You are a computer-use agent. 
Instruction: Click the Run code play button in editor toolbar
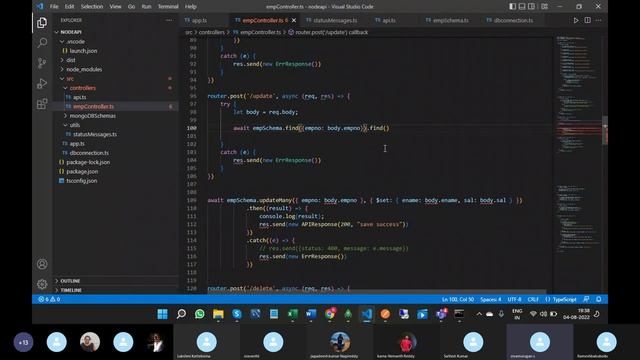[576, 20]
